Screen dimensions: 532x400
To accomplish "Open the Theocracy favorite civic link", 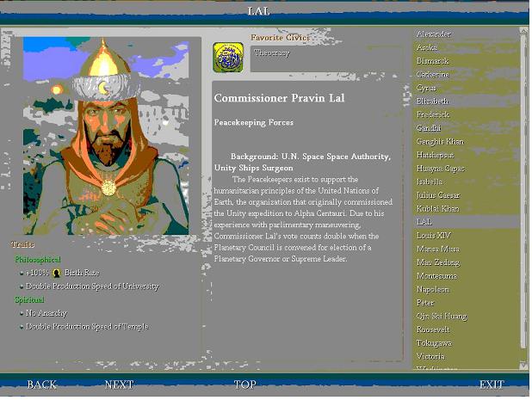I will 272,52.
